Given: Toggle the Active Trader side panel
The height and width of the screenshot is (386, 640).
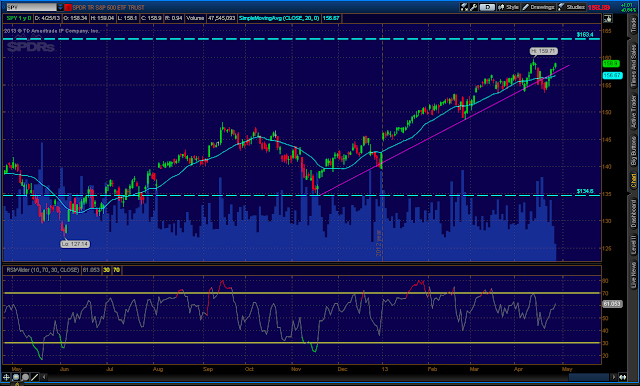Looking at the screenshot, I should [633, 112].
